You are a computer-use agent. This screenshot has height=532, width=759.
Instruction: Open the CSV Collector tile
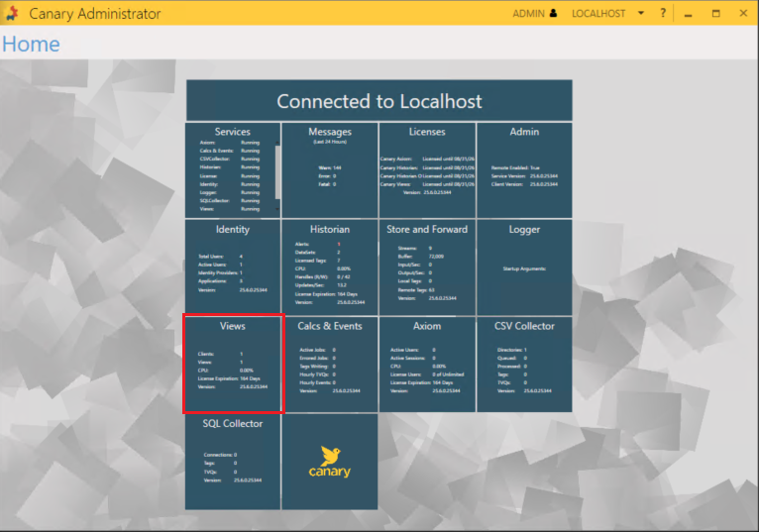pos(524,364)
